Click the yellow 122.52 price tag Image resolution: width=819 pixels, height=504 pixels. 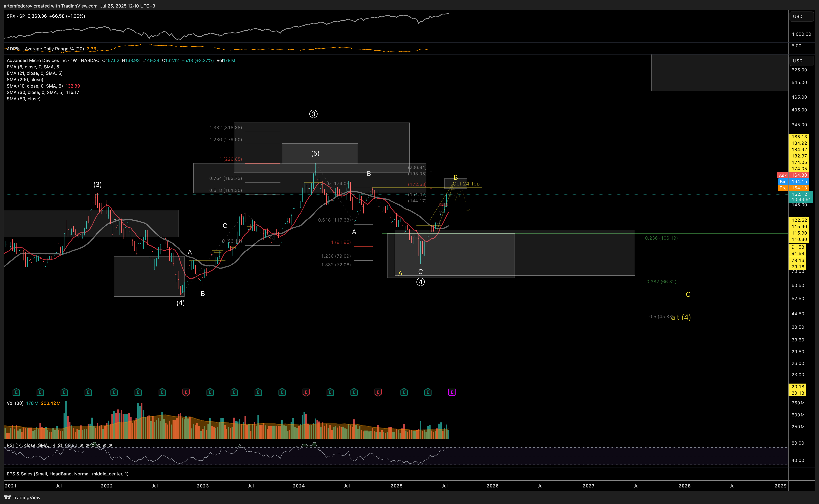(799, 220)
